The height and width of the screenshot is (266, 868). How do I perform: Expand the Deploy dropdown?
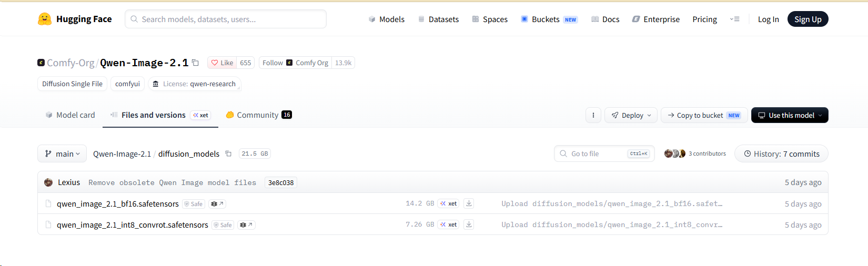631,115
